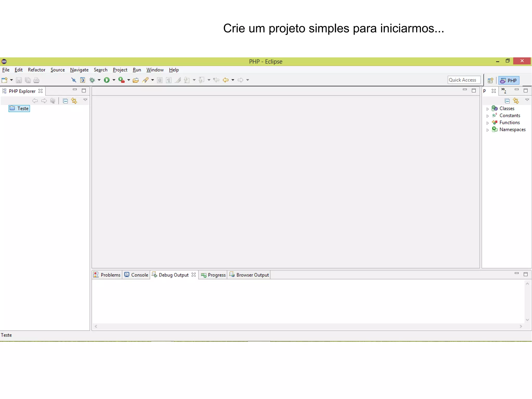
Task: Click the Quick Access search field
Action: 464,80
